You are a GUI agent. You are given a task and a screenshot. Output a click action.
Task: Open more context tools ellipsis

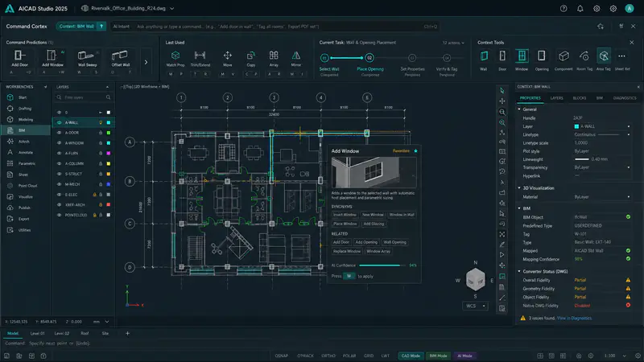point(621,56)
